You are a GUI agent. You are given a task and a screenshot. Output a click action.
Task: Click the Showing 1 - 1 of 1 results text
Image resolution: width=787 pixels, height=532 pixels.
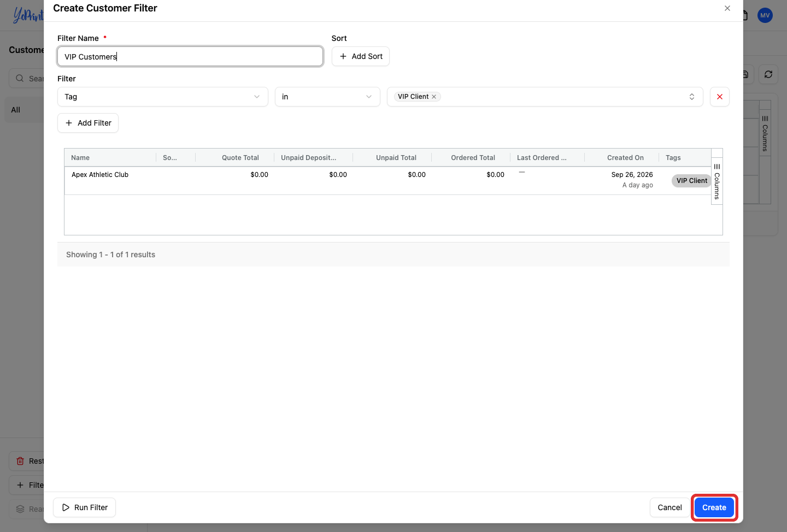tap(110, 255)
